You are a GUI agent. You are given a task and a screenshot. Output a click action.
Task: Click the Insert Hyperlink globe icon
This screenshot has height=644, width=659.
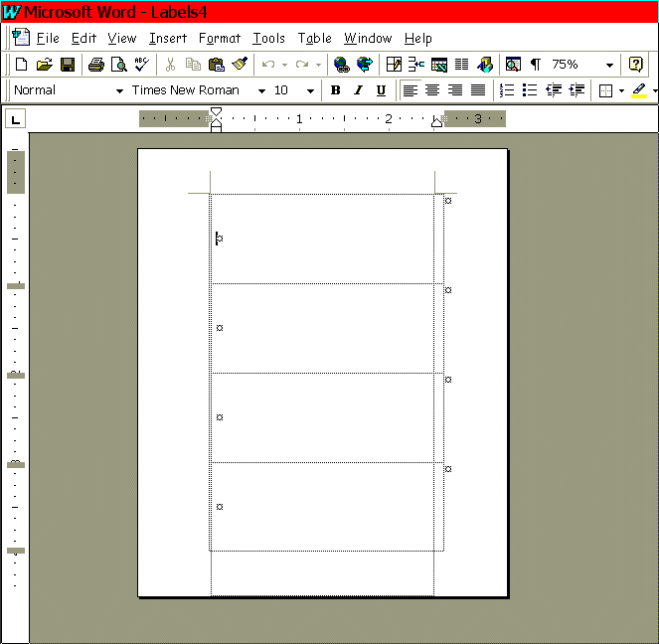point(342,65)
